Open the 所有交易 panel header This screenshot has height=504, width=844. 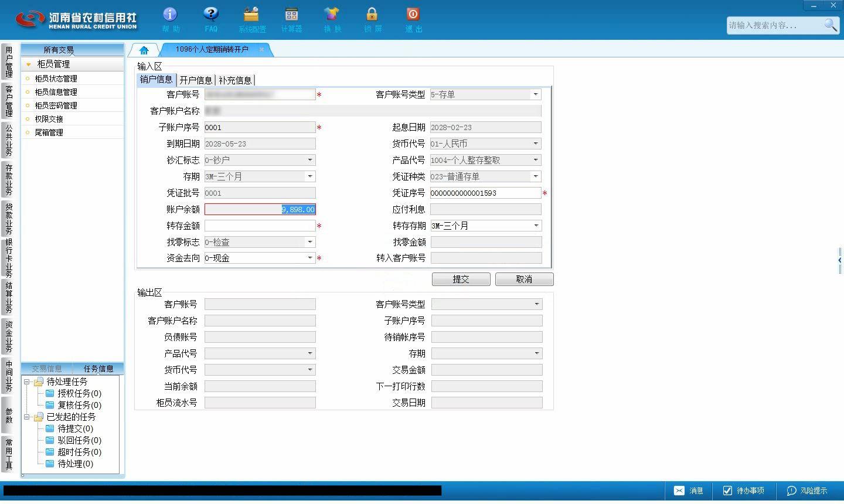[x=73, y=50]
